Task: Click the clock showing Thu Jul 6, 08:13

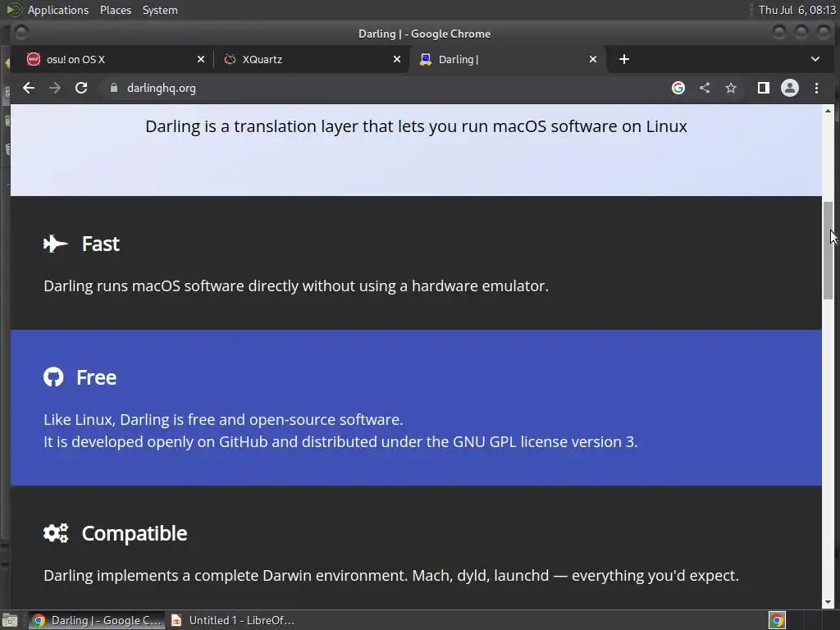Action: [x=797, y=10]
